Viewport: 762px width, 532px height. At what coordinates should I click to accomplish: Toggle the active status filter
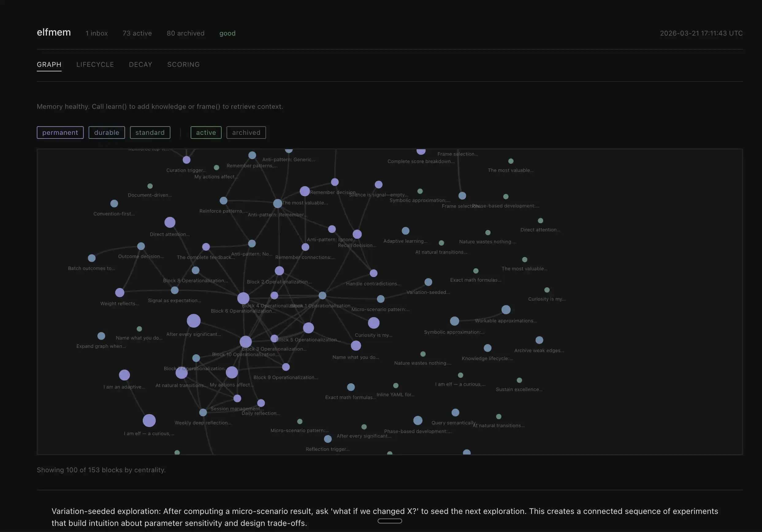(206, 132)
